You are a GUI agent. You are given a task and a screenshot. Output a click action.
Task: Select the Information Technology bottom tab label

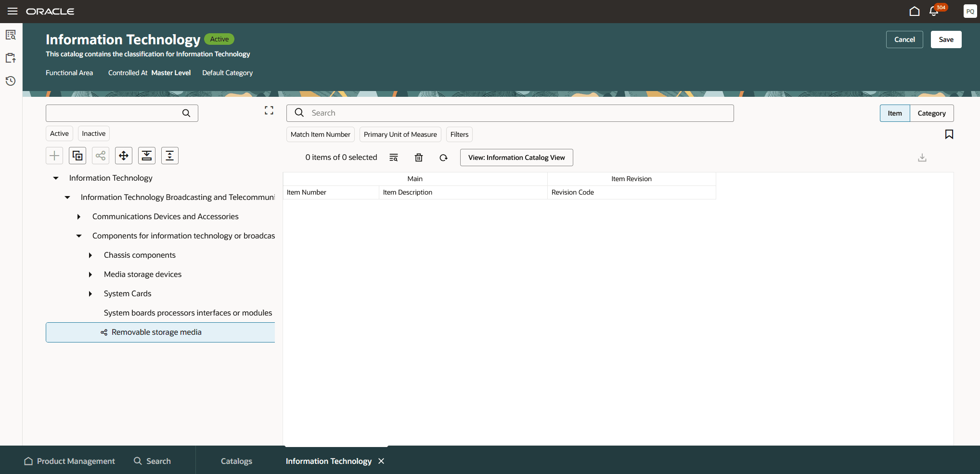coord(329,461)
